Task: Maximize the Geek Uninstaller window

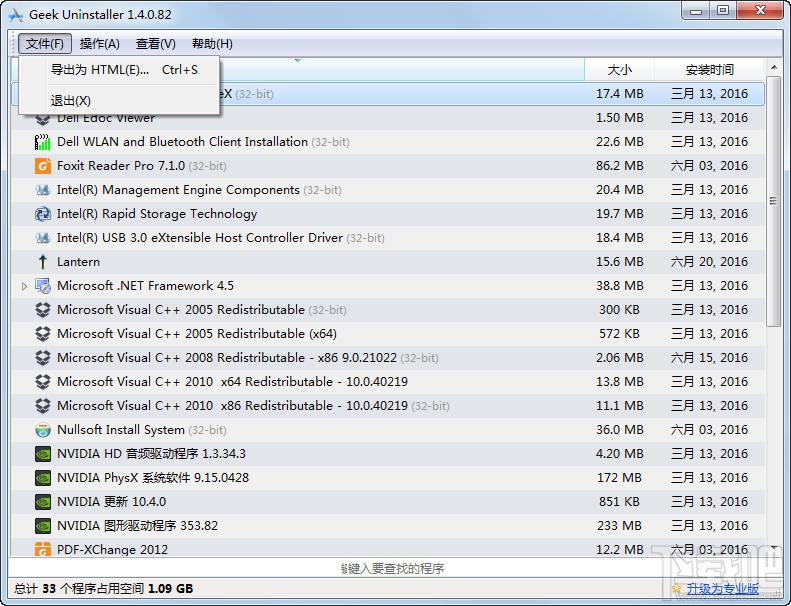Action: point(723,11)
